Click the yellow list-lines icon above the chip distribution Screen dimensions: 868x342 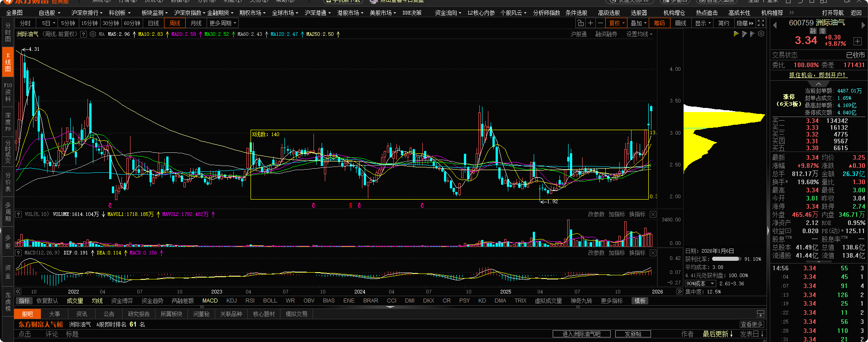pos(736,34)
